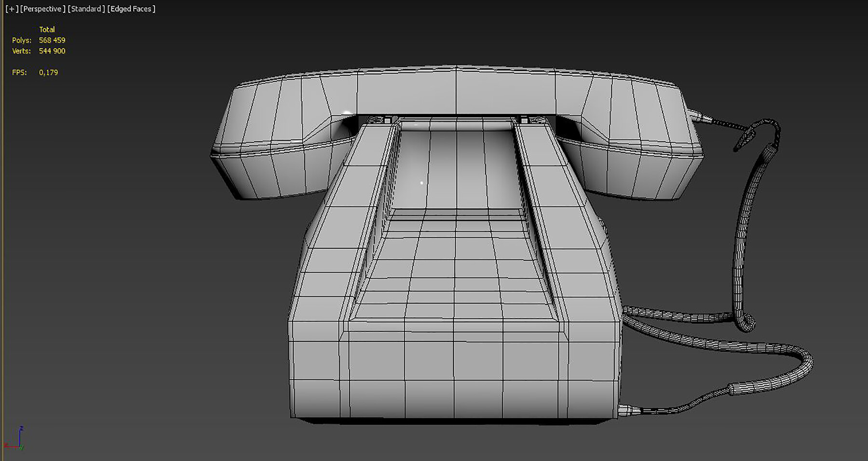Select the telephone handset mesh
The image size is (868, 461).
(x=456, y=92)
